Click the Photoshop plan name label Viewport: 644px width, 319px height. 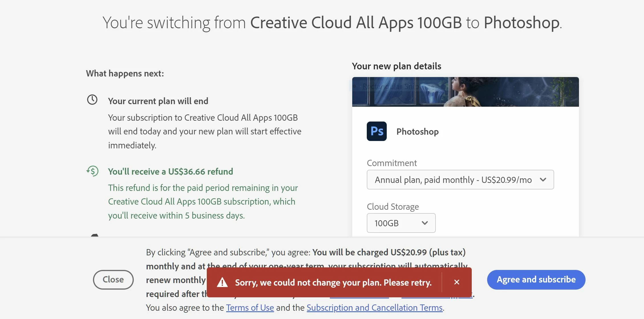click(x=417, y=132)
